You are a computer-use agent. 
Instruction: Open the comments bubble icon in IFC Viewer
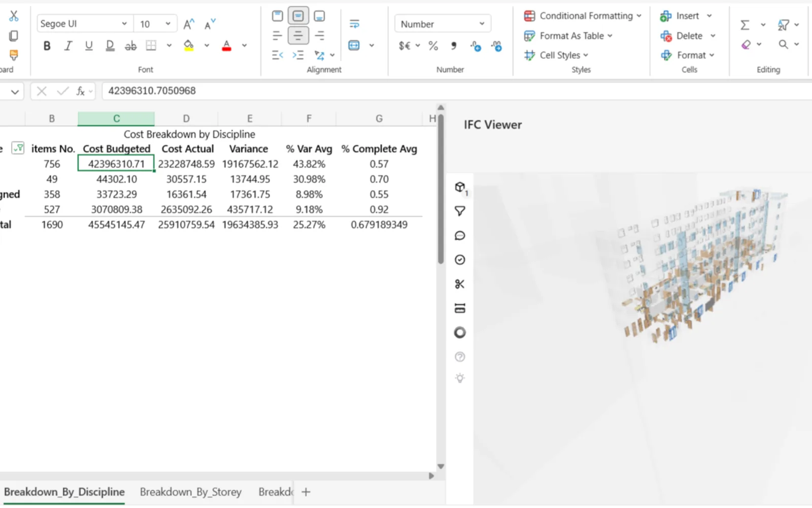[x=460, y=235]
